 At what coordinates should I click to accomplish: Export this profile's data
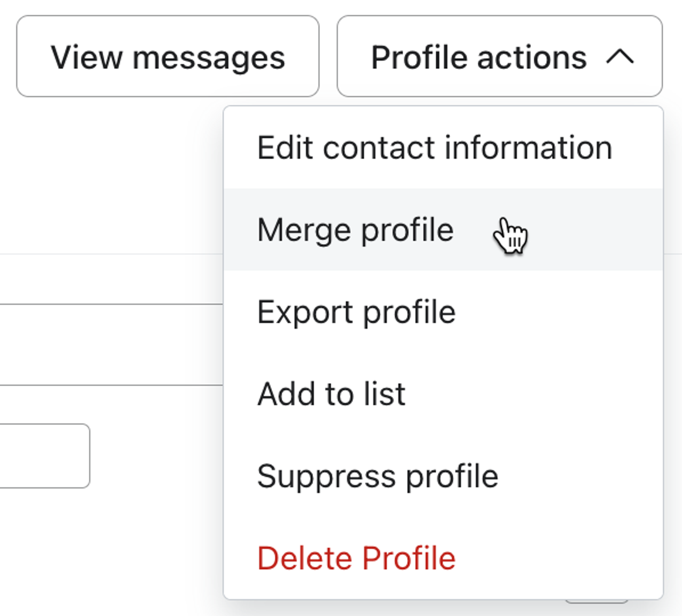coord(443,312)
